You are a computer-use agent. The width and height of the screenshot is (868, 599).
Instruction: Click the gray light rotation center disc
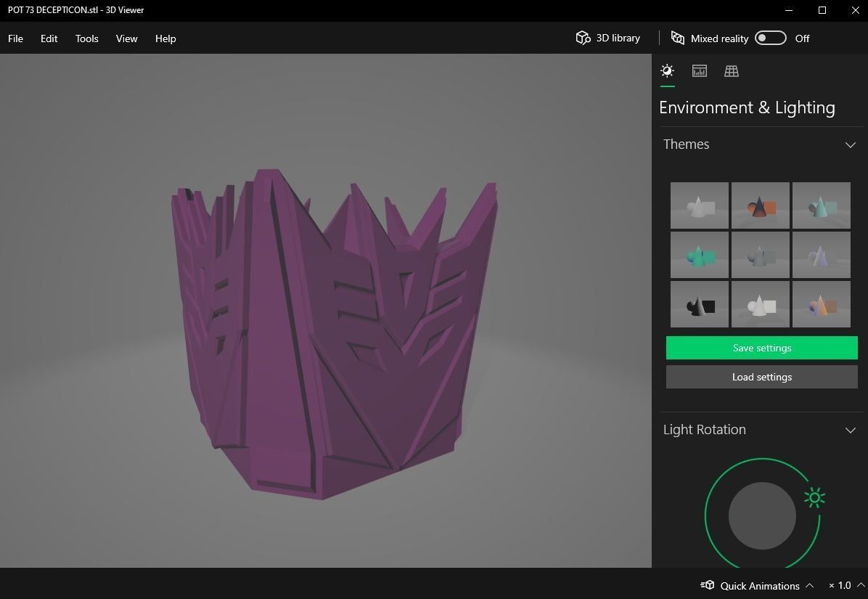pos(762,516)
